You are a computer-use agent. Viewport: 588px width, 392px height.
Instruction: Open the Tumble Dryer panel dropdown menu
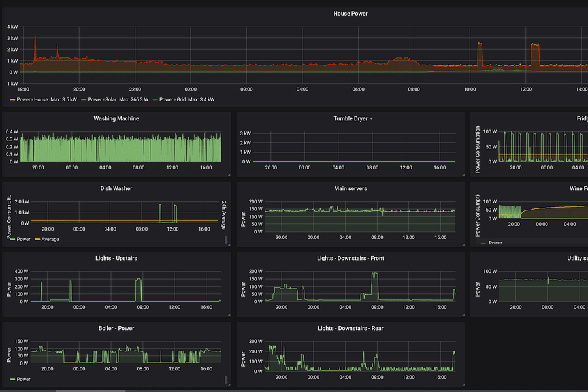372,118
